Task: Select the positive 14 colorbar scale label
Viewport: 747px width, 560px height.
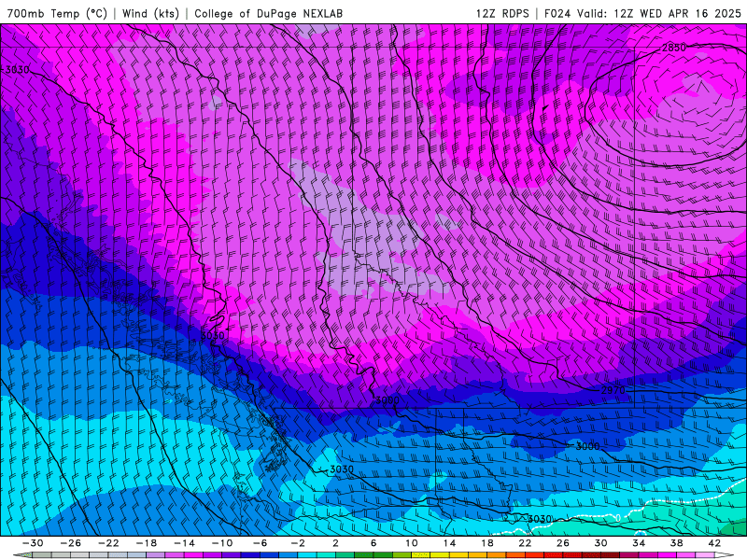Action: pyautogui.click(x=449, y=543)
